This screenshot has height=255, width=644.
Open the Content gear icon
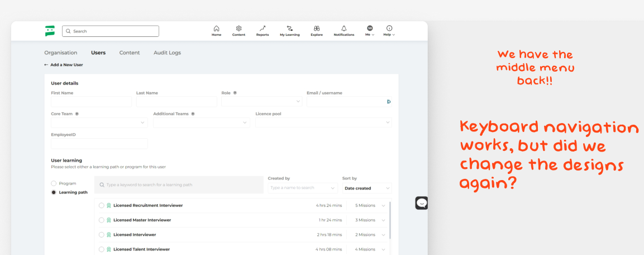click(238, 29)
